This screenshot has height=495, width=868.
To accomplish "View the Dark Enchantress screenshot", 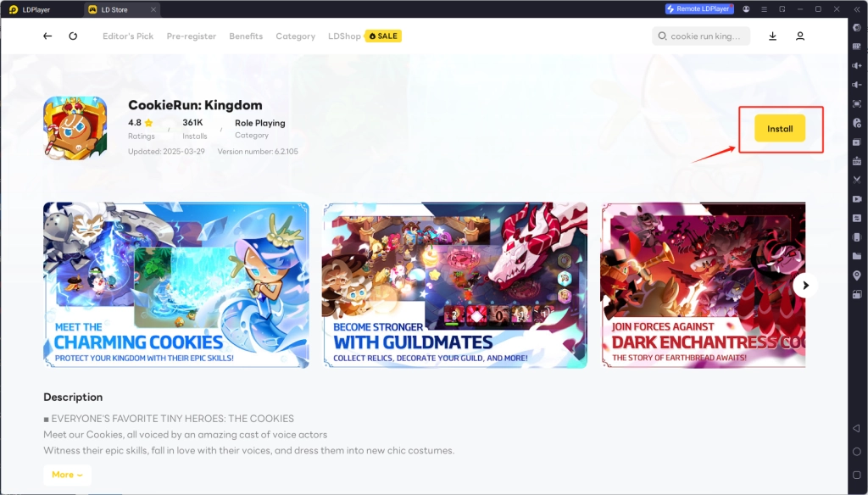I will pyautogui.click(x=703, y=285).
